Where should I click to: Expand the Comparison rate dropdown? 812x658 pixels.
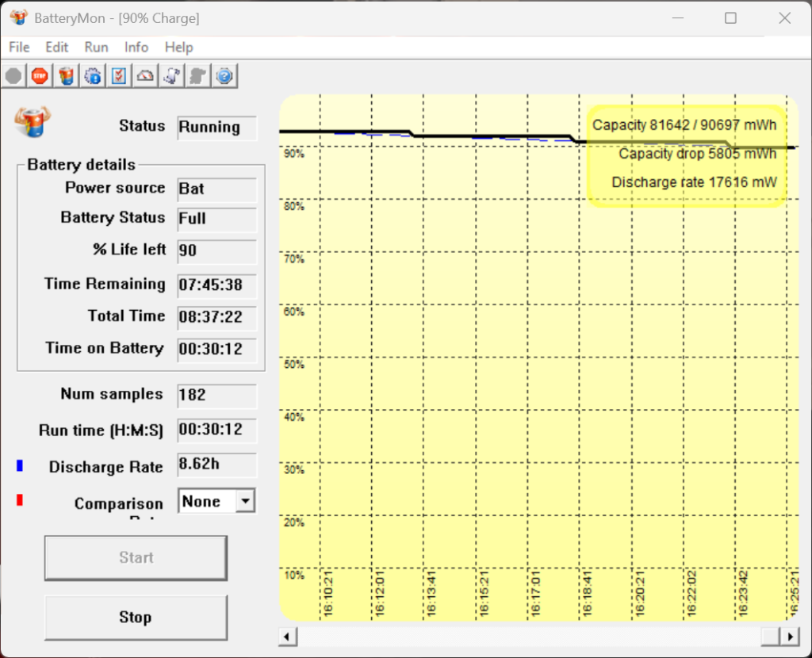point(246,501)
